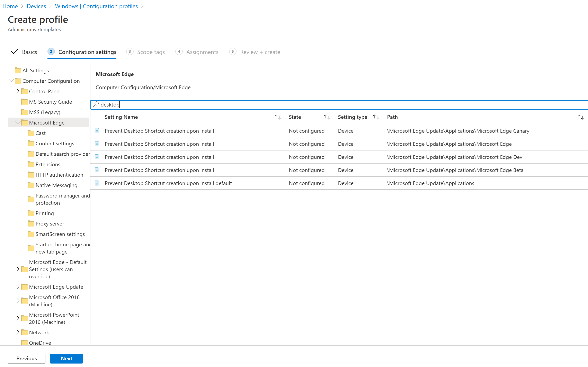
Task: Click the Cast folder icon
Action: [x=31, y=133]
